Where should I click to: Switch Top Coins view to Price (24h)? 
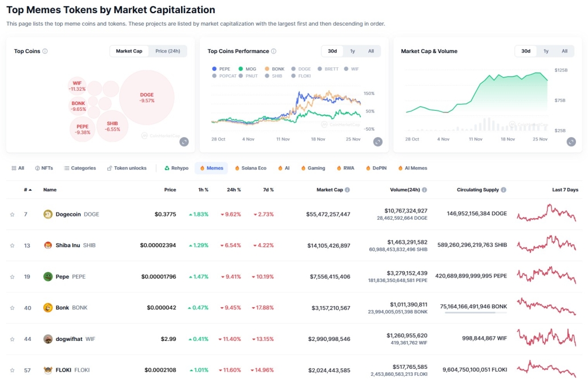[x=167, y=51]
